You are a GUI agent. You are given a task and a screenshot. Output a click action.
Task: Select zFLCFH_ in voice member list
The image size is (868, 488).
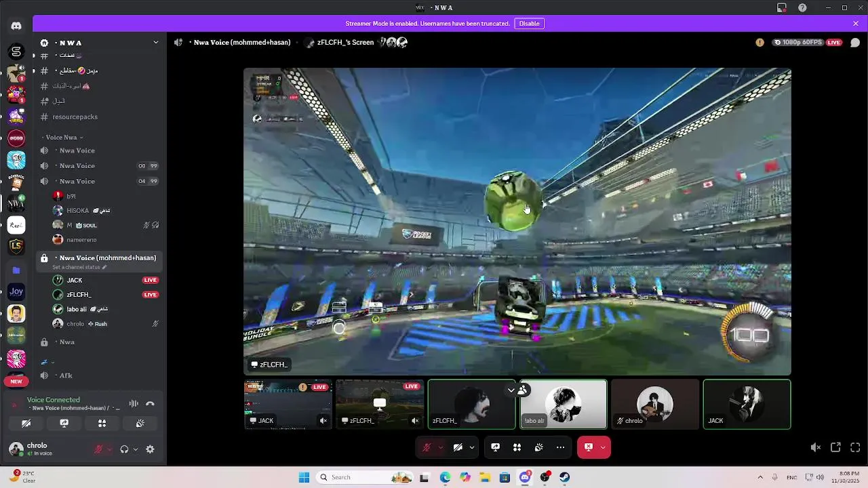[105, 295]
